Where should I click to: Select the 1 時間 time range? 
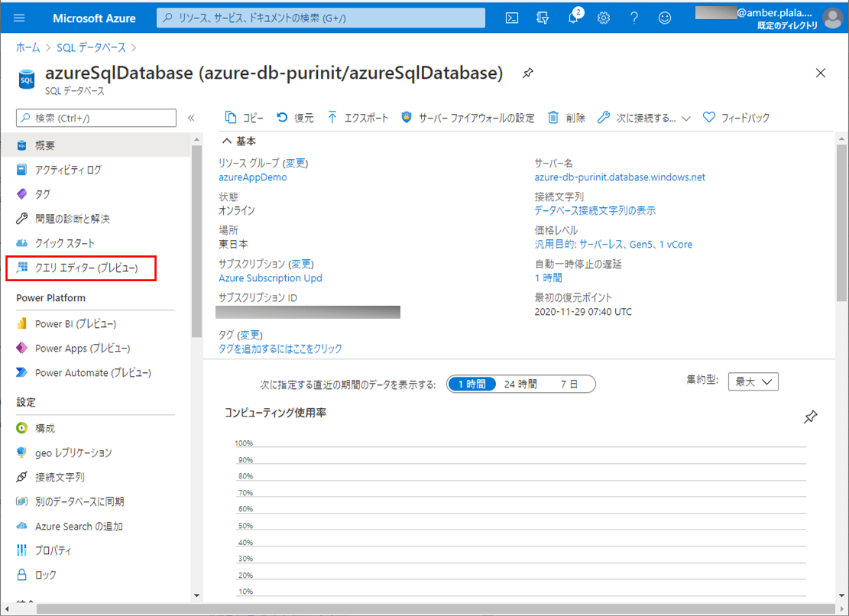pos(471,384)
